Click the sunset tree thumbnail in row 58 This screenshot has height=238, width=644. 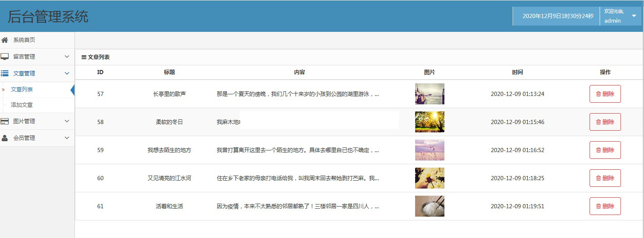(x=429, y=122)
